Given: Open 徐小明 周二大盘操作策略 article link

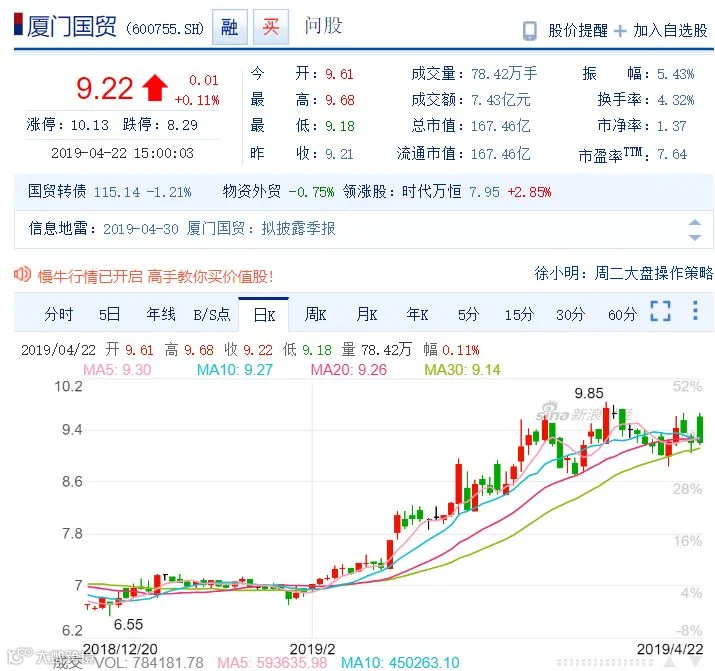Looking at the screenshot, I should pyautogui.click(x=623, y=273).
